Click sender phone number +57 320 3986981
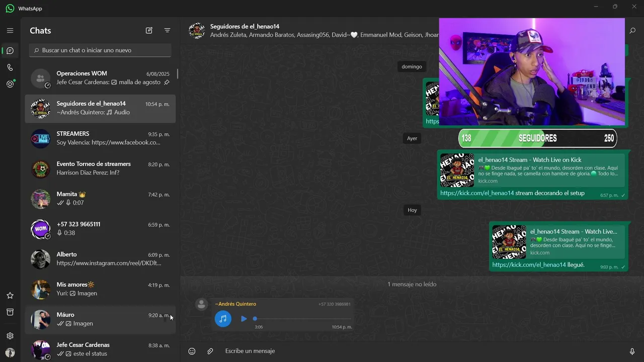This screenshot has width=644, height=362. click(x=335, y=304)
